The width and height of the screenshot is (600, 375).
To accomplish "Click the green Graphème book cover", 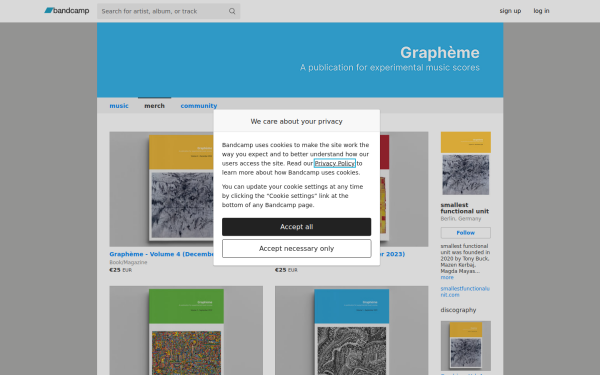I will point(186,331).
